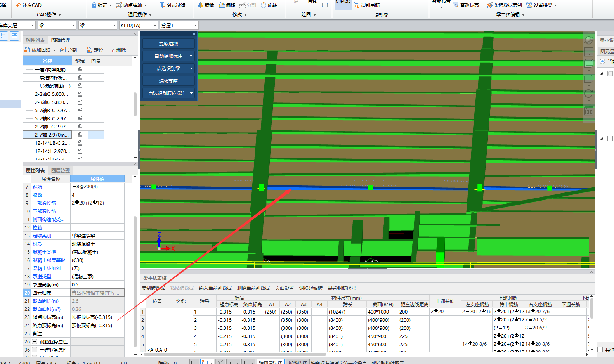The width and height of the screenshot is (614, 364).
Task: Select the 当前 radio button in display settings
Action: tap(602, 61)
